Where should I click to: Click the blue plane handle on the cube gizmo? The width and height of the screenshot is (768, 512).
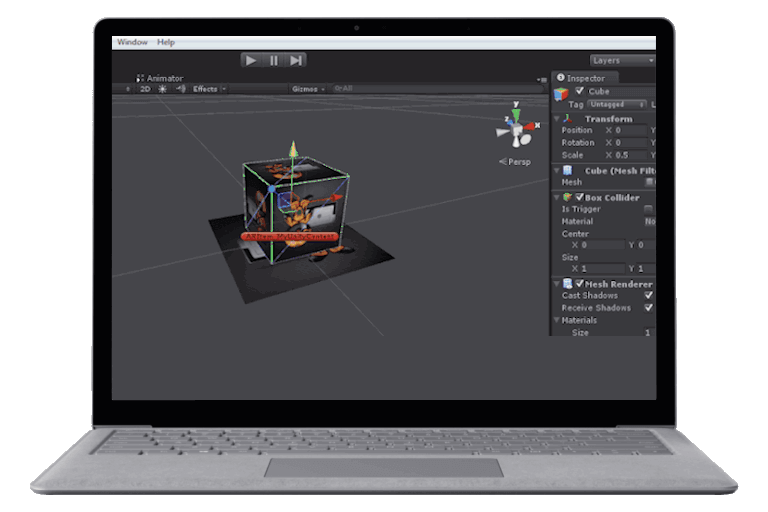tap(284, 200)
